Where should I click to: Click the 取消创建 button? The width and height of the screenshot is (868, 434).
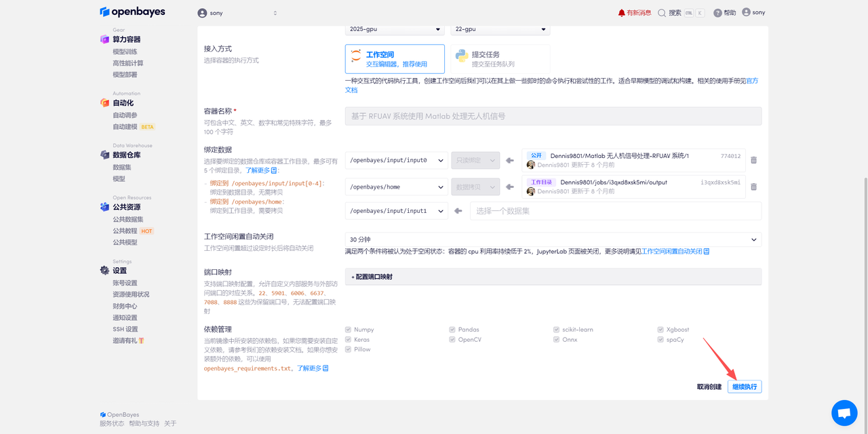(709, 387)
